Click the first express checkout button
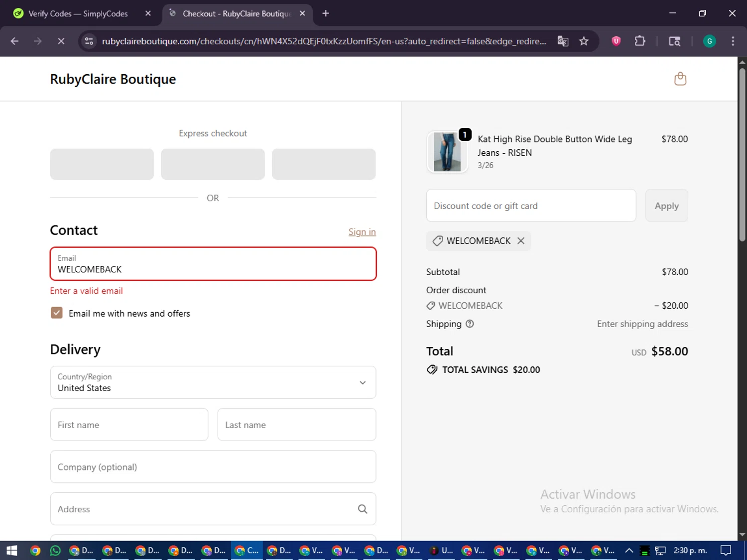This screenshot has width=747, height=560. pos(102,164)
